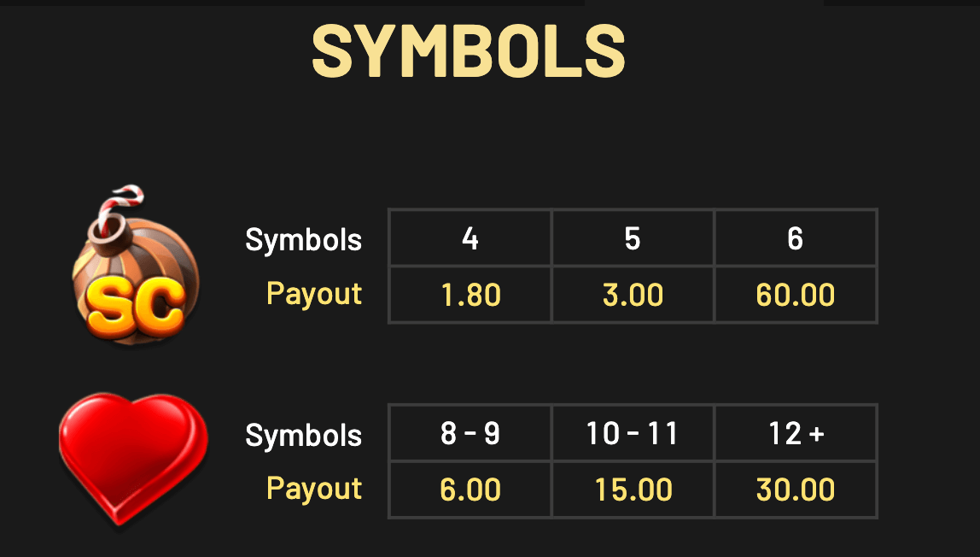Click the 3.00 payout value
Viewport: 980px width, 557px height.
point(633,296)
